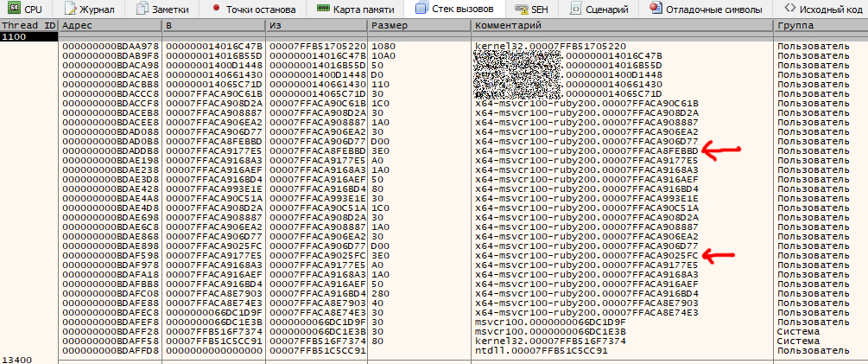
Task: Click comment kernel32.00007FFB51705220
Action: click(551, 47)
